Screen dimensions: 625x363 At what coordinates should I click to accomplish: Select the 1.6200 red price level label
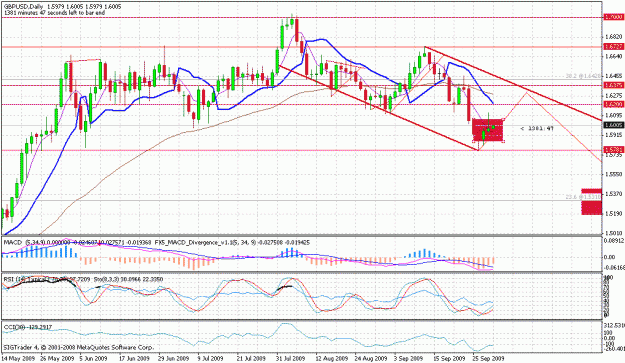[x=613, y=104]
